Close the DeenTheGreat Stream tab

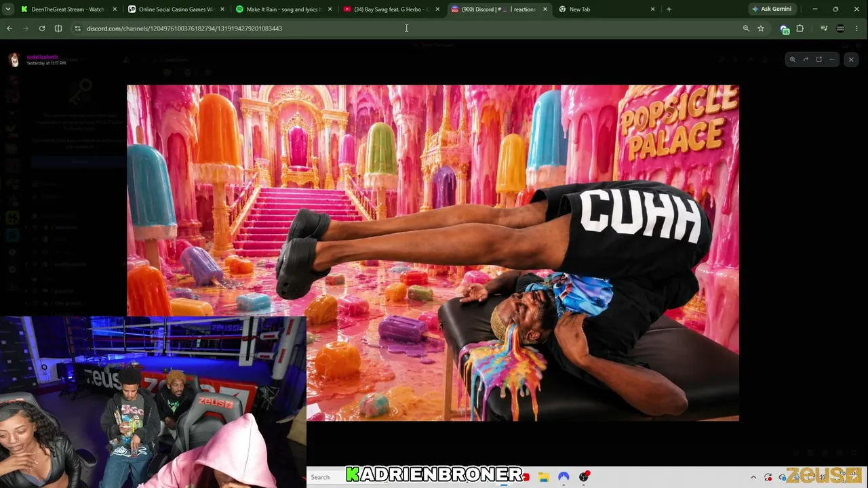pos(114,9)
